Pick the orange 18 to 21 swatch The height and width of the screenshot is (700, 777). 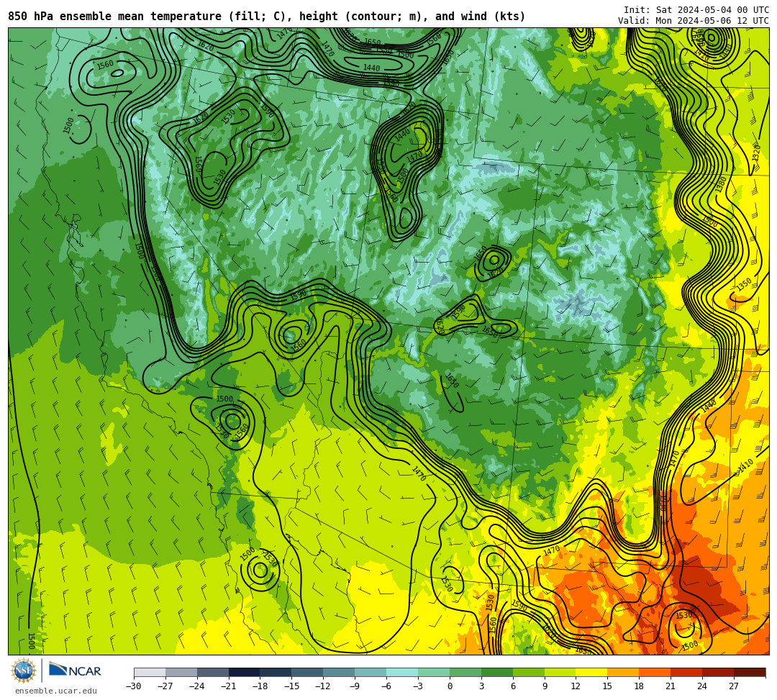pos(655,672)
